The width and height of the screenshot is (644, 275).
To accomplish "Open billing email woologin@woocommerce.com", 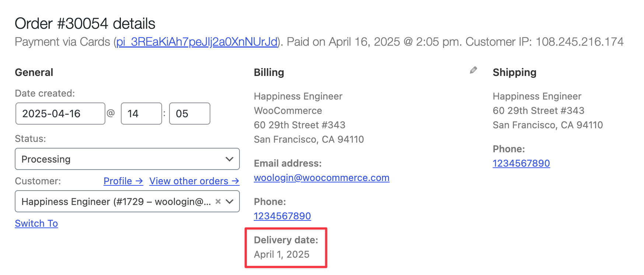I will (x=322, y=178).
